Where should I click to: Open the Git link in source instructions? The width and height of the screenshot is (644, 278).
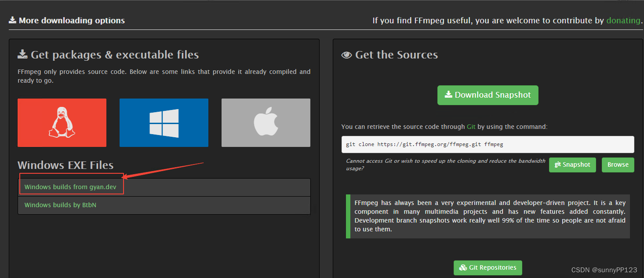(471, 127)
